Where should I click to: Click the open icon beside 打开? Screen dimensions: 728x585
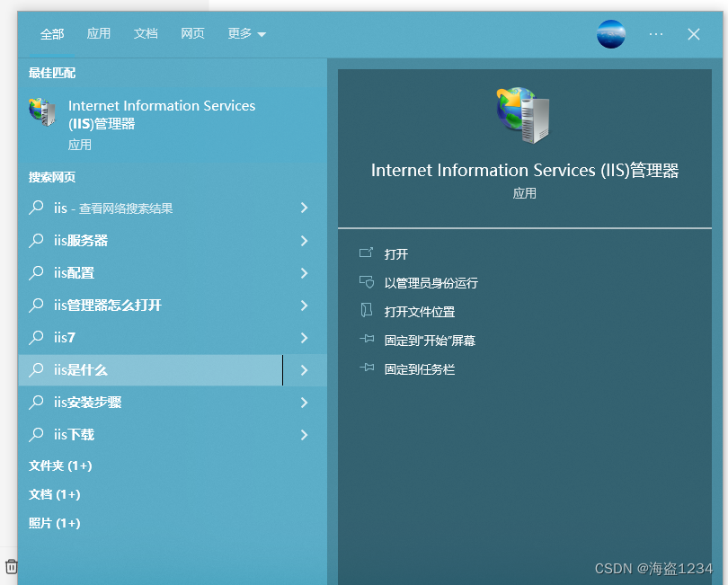tap(366, 253)
